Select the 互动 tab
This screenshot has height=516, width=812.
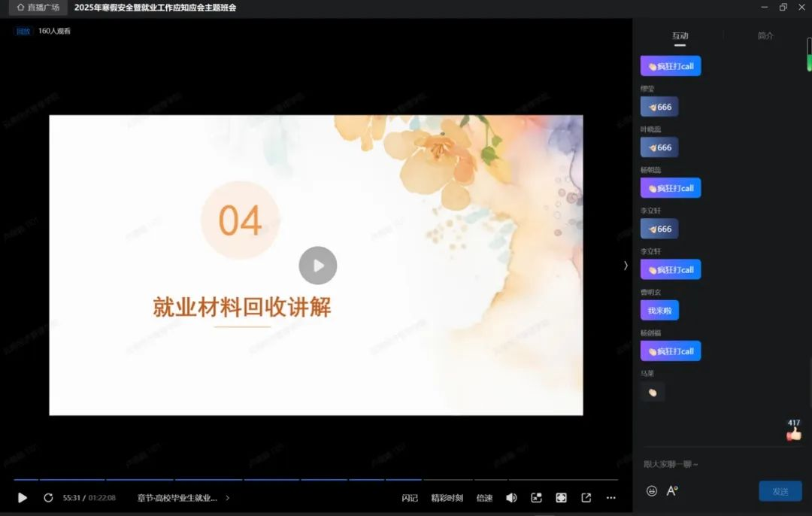click(679, 35)
